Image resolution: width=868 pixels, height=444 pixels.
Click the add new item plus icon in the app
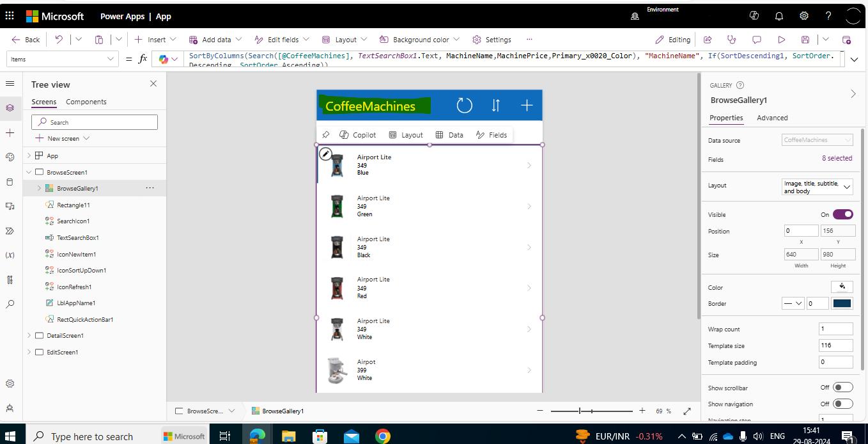[x=527, y=106]
